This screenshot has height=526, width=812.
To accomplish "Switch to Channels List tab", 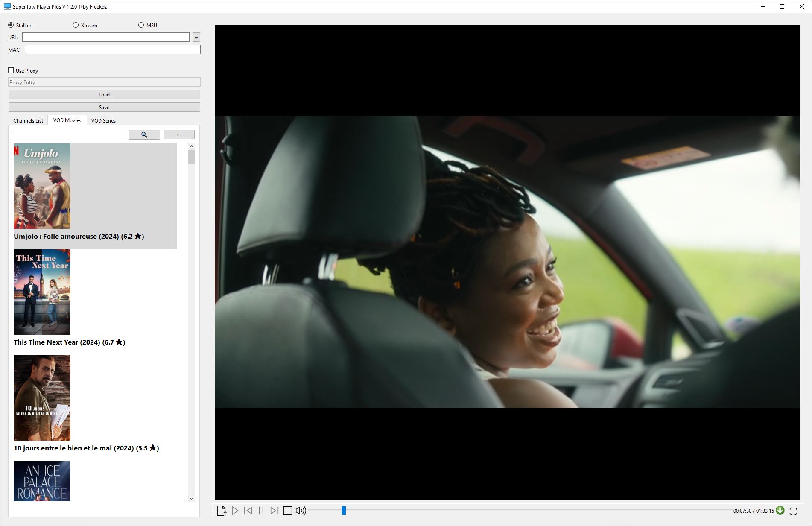I will pos(28,120).
